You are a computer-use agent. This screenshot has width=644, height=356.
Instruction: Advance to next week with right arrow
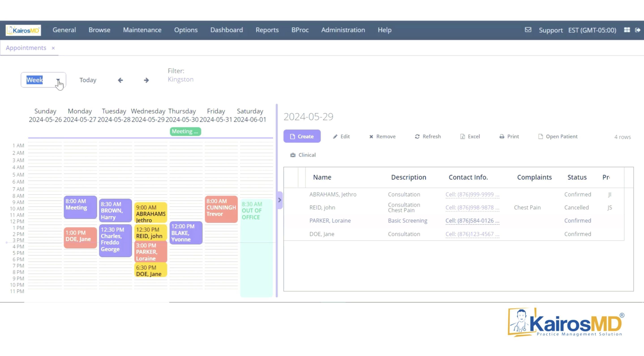(146, 80)
